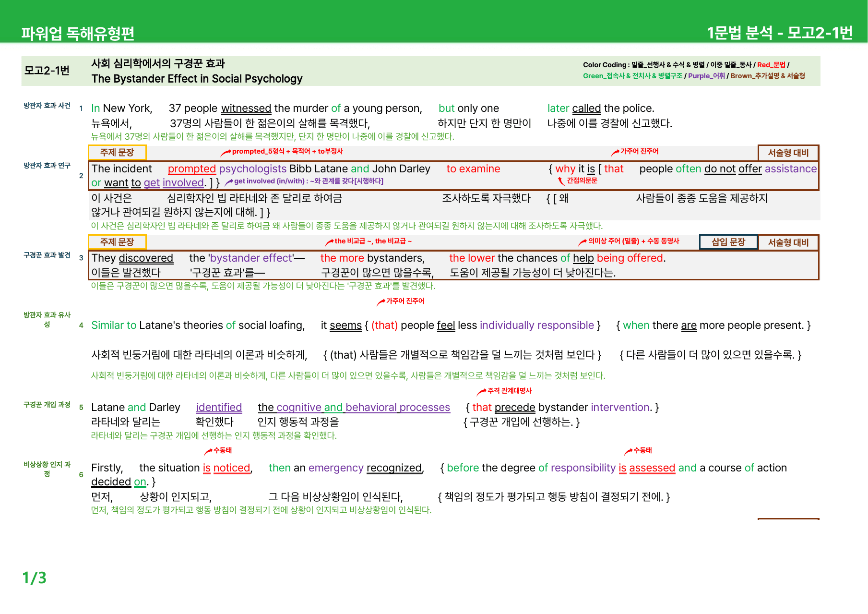Click the side label '비상상황 인지 과정'

[47, 469]
